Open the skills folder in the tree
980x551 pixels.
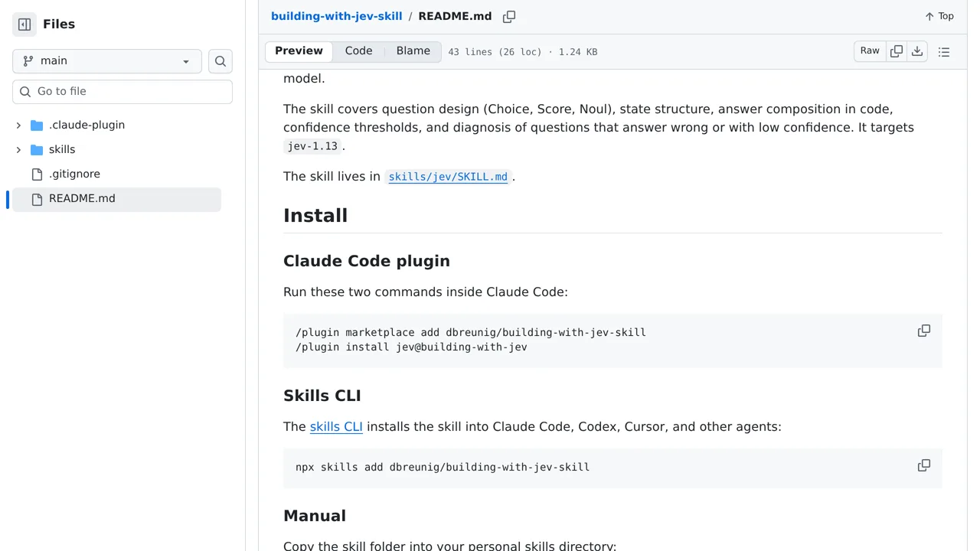(x=62, y=149)
